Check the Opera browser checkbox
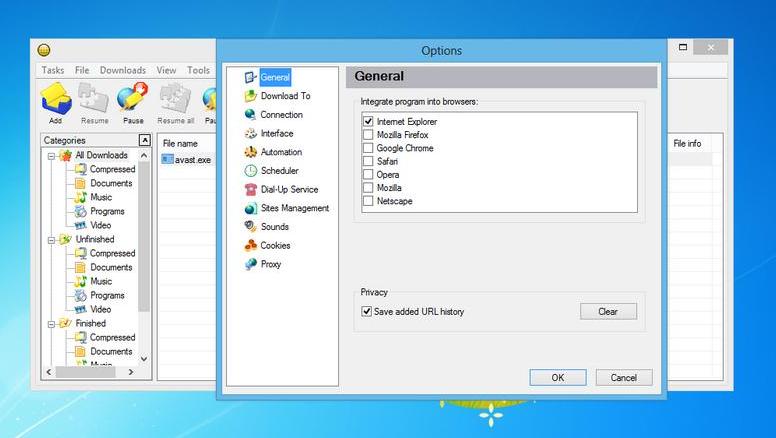Viewport: 776px width, 438px height. point(368,175)
